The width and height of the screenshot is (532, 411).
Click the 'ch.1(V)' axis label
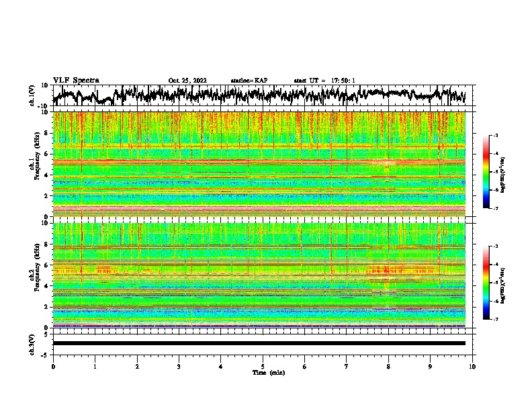(32, 95)
